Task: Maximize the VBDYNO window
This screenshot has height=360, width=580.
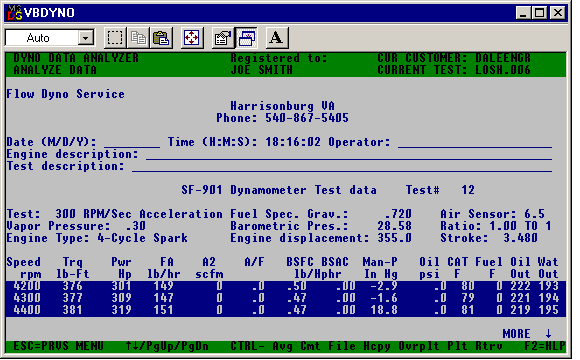Action: click(539, 13)
